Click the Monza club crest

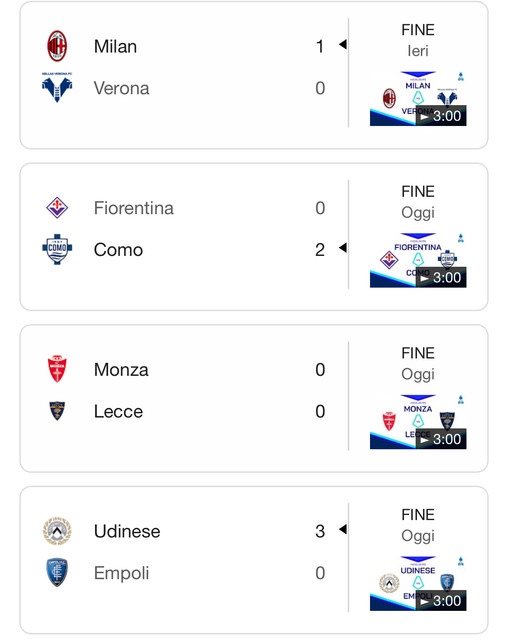pos(57,369)
